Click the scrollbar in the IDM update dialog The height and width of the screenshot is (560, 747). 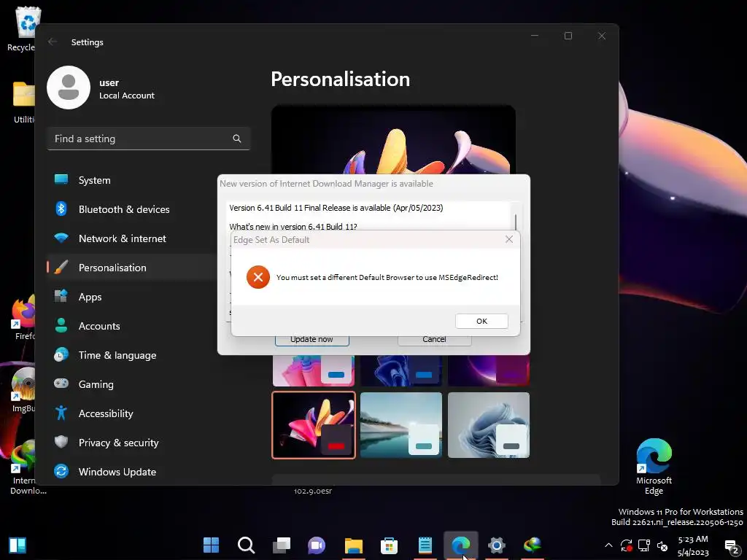[x=516, y=222]
